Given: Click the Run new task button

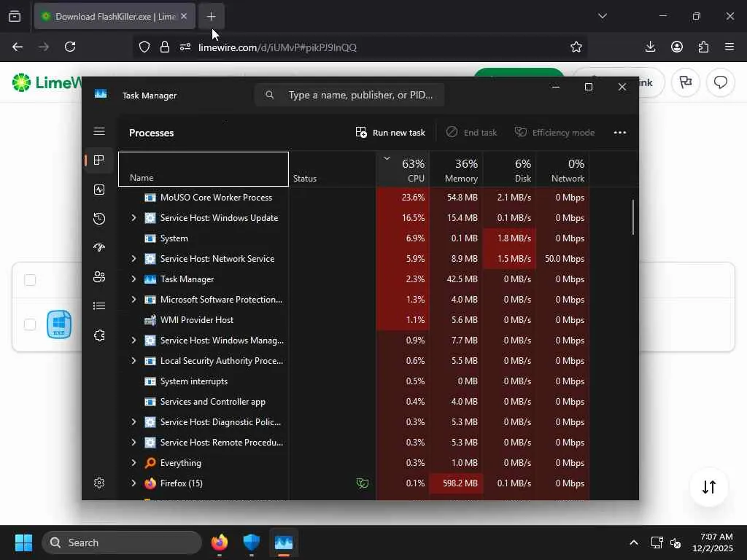Looking at the screenshot, I should coord(391,133).
